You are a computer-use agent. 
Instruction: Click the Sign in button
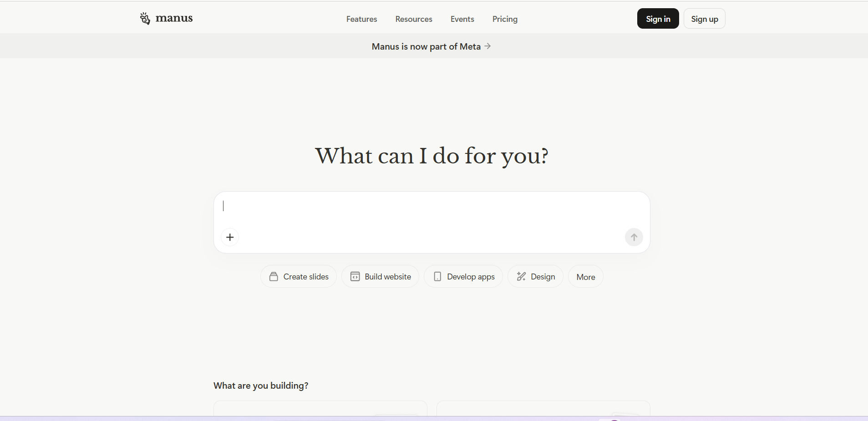[658, 19]
